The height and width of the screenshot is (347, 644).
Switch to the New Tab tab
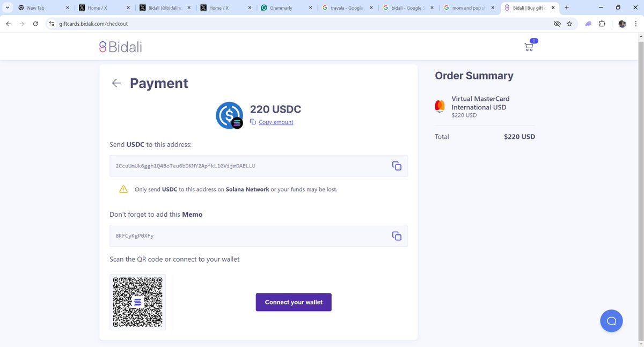tap(43, 8)
